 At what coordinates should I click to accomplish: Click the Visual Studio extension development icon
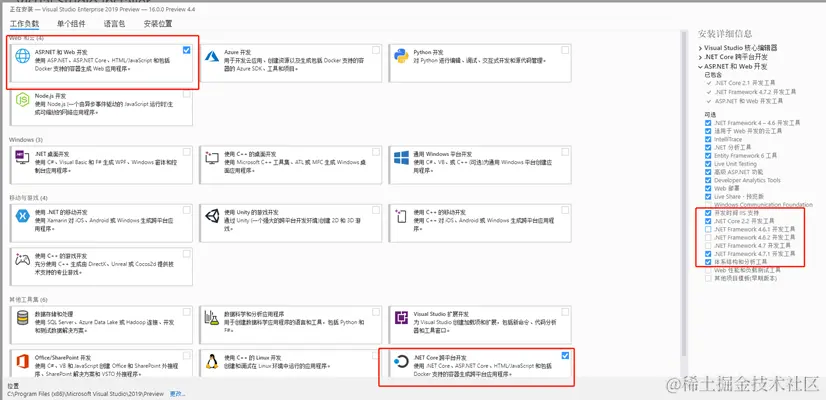[x=401, y=318]
